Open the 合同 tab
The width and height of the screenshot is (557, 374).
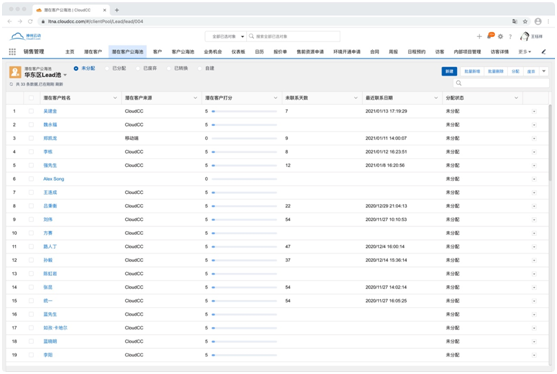374,52
